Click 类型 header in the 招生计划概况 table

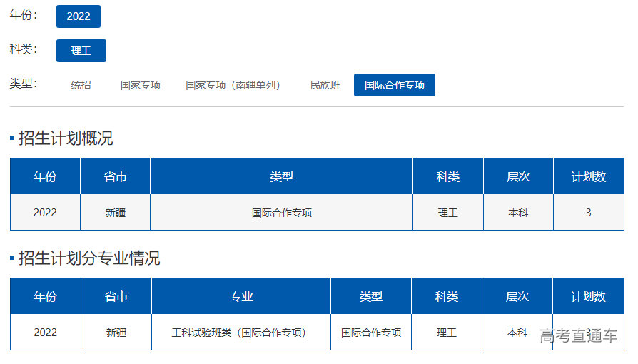282,177
